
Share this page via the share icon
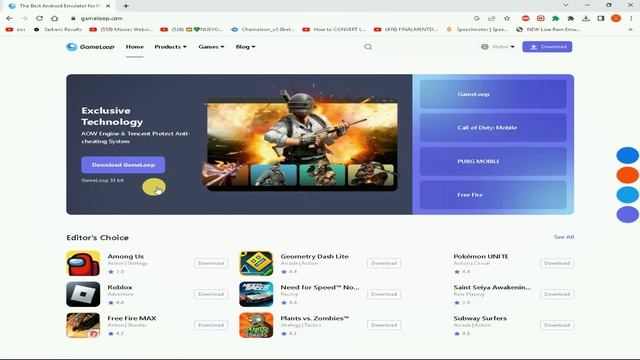coord(492,18)
